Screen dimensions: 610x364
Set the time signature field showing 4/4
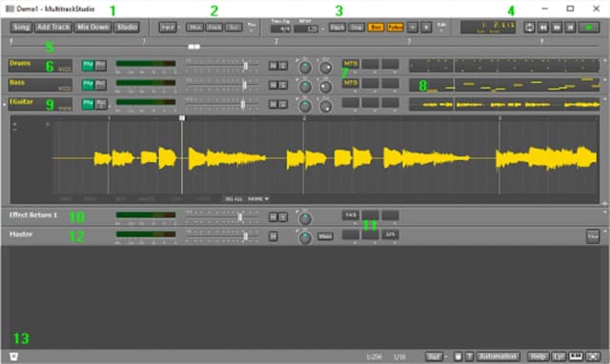(x=281, y=29)
